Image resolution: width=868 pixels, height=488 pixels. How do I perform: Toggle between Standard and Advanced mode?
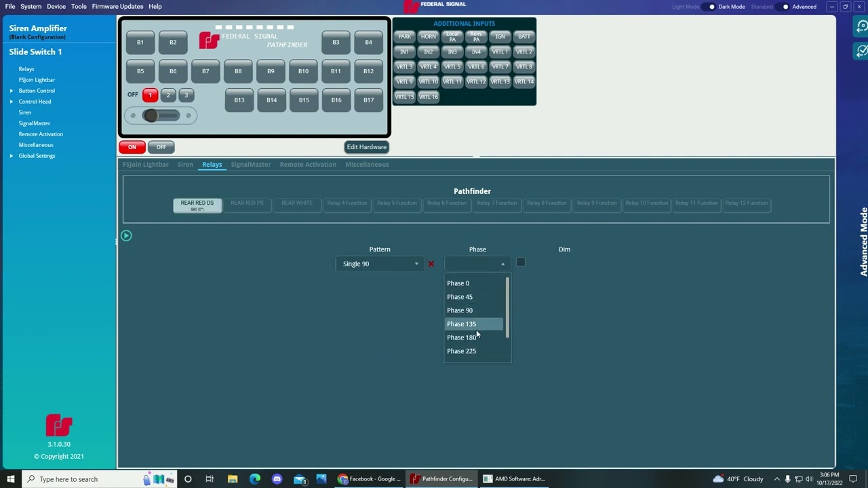783,7
